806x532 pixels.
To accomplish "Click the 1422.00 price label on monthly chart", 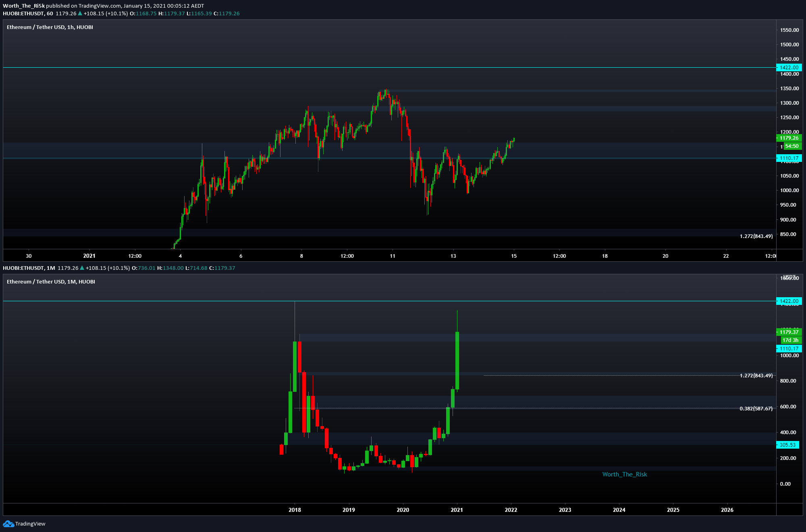I will click(789, 301).
